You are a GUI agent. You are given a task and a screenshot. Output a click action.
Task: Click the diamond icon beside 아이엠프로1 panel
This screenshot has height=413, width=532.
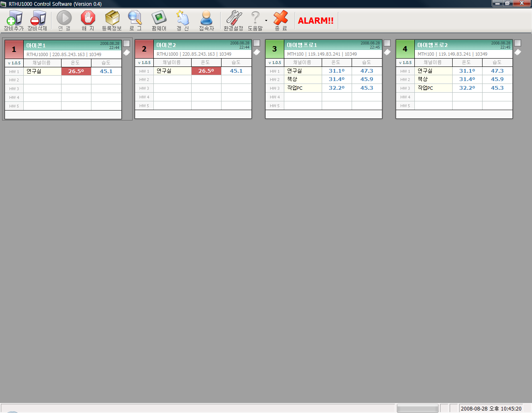tap(387, 52)
